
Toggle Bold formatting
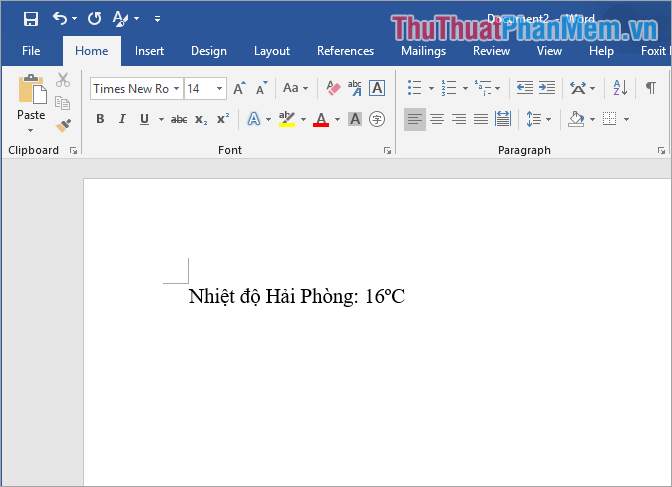click(x=100, y=119)
